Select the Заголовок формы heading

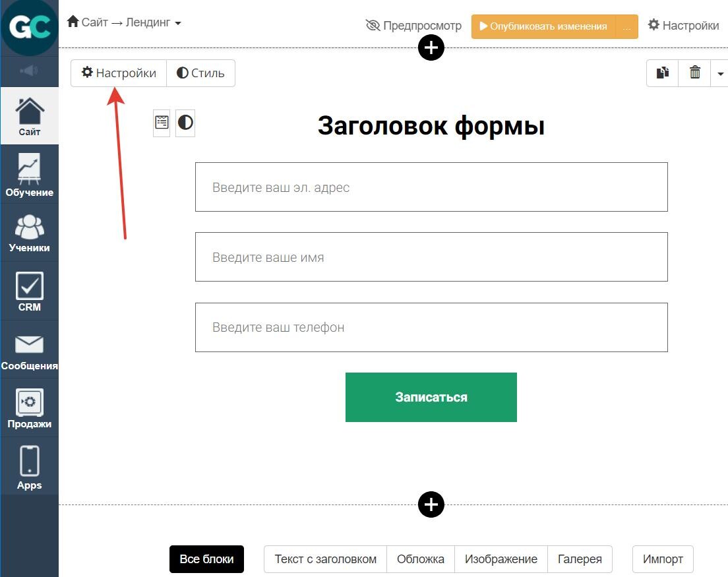(x=431, y=125)
